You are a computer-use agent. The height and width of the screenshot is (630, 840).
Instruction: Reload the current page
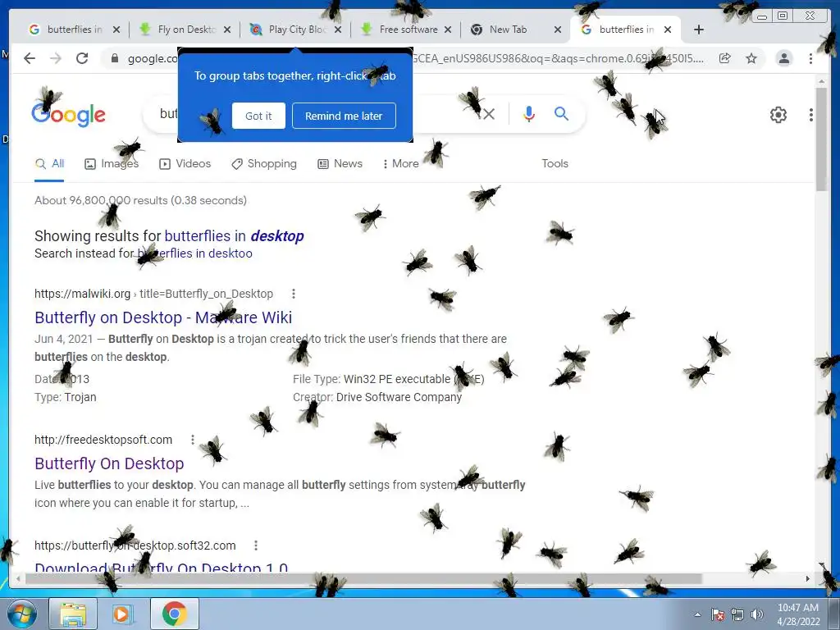[x=82, y=58]
